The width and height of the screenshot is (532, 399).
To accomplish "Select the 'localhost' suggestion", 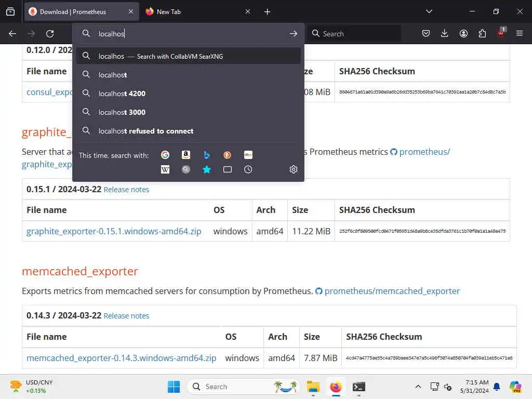I will pyautogui.click(x=188, y=75).
